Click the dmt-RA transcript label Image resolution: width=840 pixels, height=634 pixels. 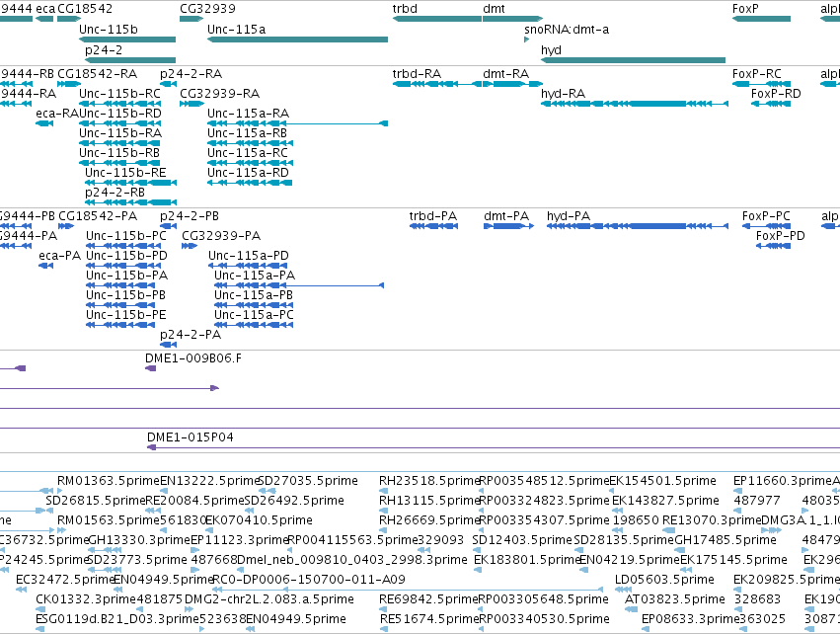[x=505, y=74]
